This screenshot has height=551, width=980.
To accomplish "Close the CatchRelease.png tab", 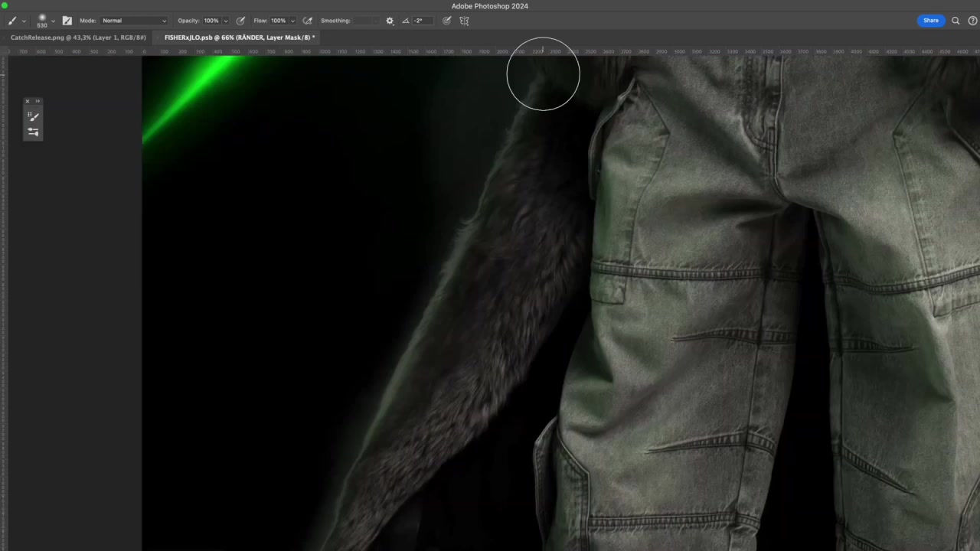I will coord(5,37).
